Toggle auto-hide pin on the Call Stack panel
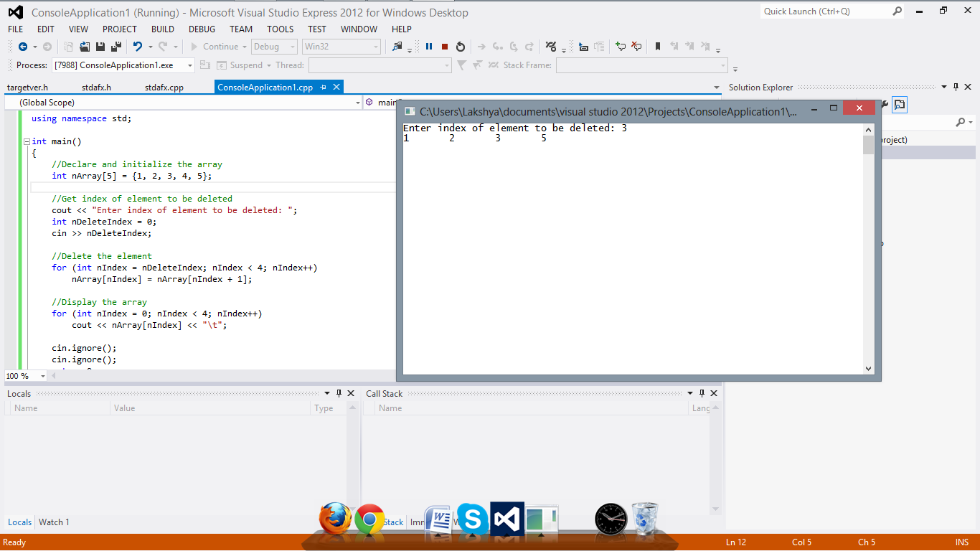980x551 pixels. point(702,393)
